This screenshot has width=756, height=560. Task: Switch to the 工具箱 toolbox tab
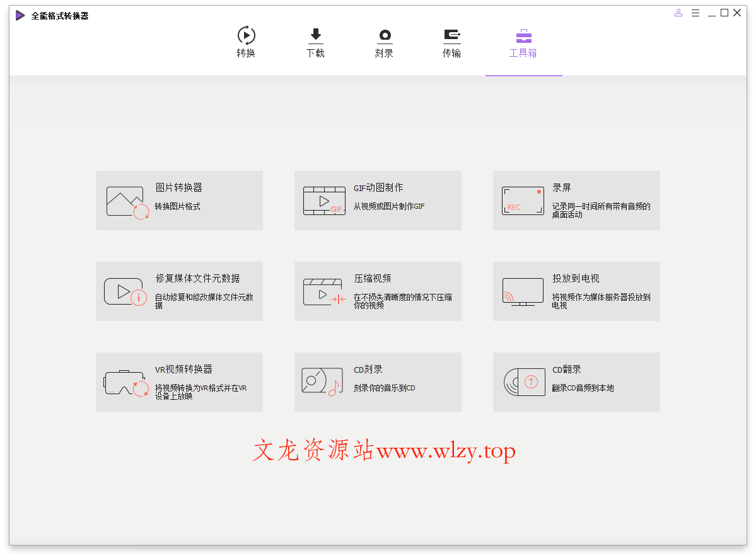click(x=523, y=42)
